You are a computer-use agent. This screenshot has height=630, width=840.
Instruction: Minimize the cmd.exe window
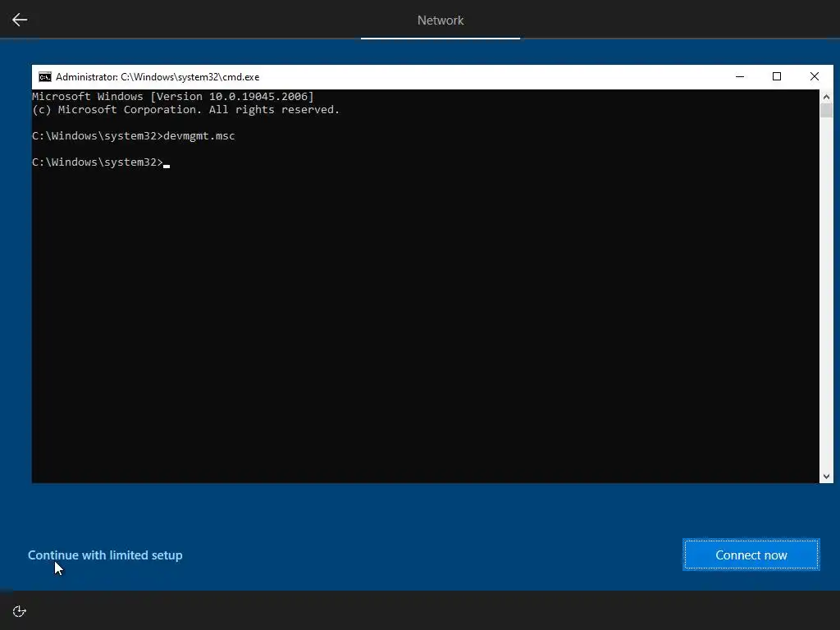point(740,76)
